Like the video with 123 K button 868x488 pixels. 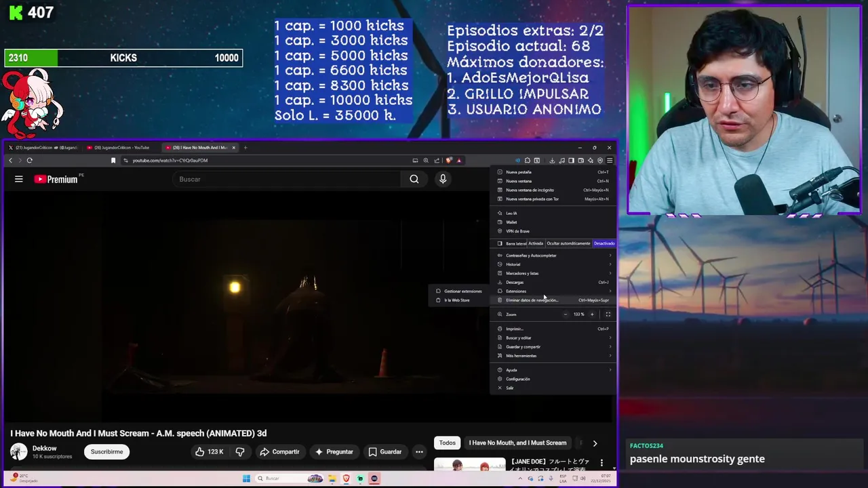210,451
